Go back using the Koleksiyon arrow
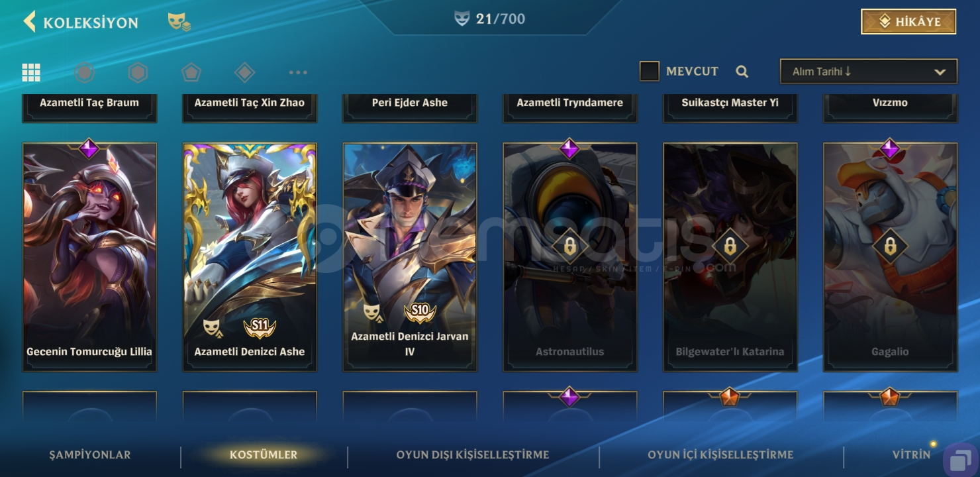Screen dimensions: 980x477 click(x=29, y=22)
